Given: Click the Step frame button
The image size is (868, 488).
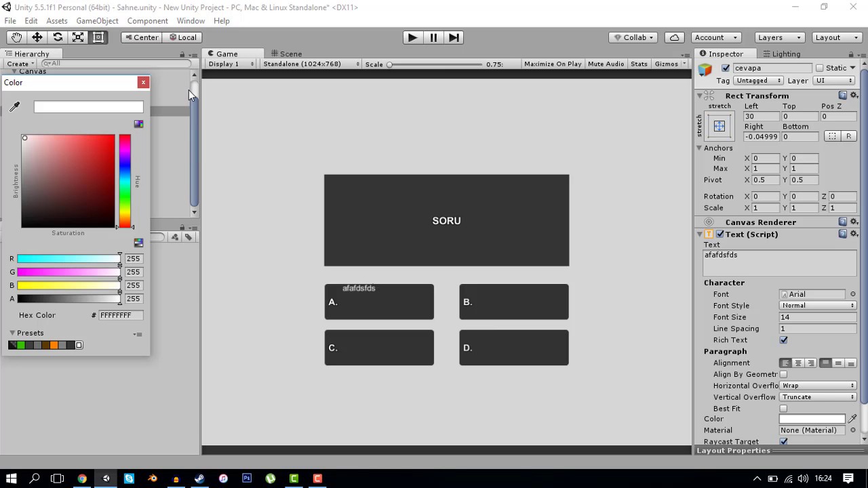Looking at the screenshot, I should (x=454, y=37).
